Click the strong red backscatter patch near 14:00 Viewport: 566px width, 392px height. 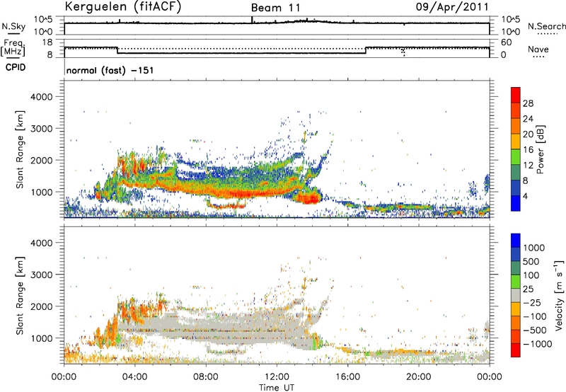[308, 197]
